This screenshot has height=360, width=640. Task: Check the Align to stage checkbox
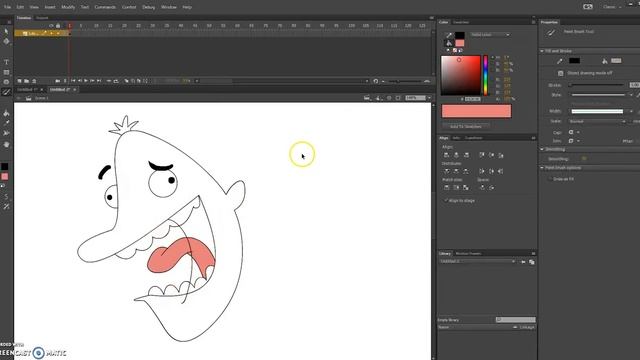[446, 200]
